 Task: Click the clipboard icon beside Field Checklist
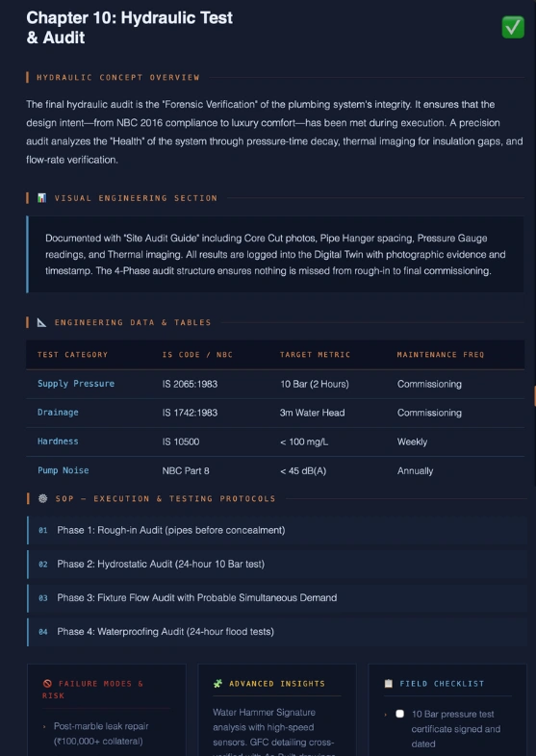tap(389, 683)
